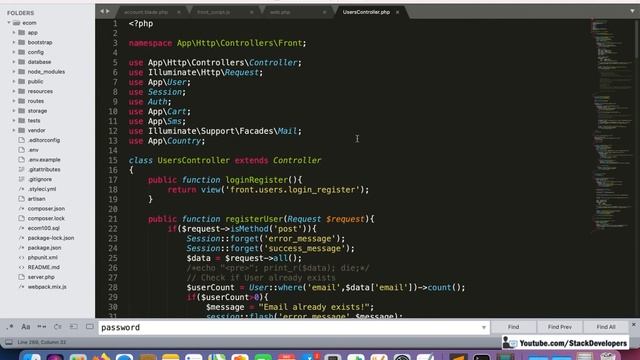Click the vendor folder icon
This screenshot has height=360, width=640.
click(22, 130)
